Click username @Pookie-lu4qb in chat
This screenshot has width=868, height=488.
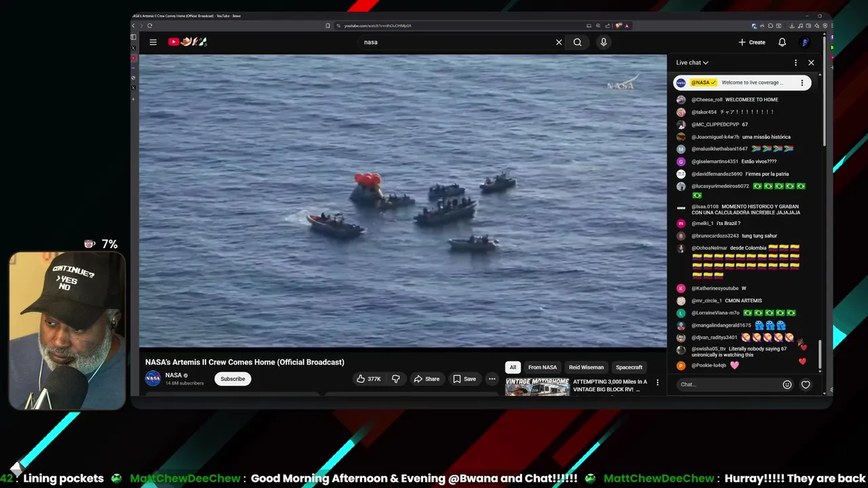tap(709, 365)
